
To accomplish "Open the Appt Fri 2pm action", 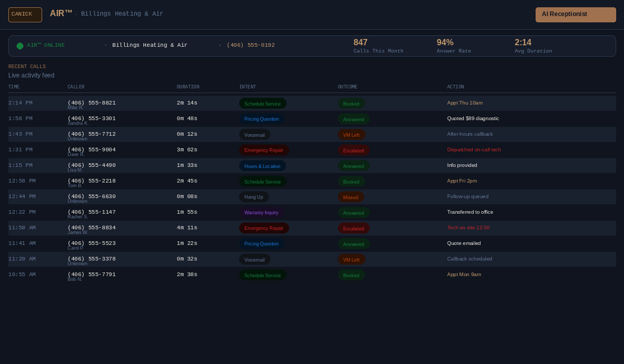I will tap(462, 181).
